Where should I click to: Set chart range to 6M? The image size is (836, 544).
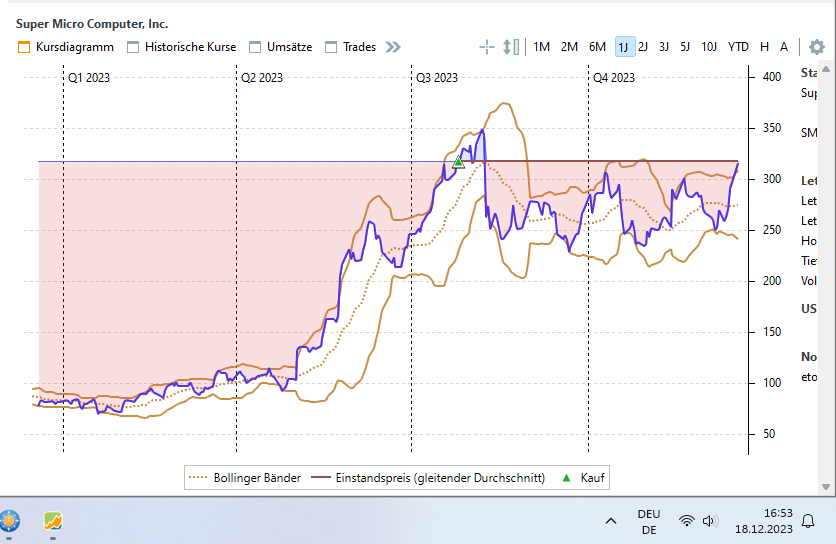[597, 47]
